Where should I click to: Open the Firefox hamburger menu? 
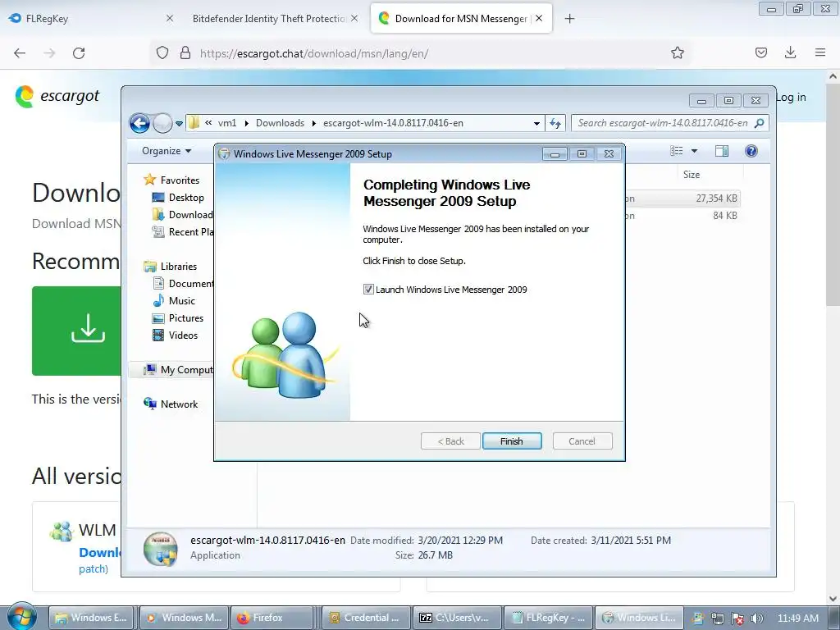coord(819,52)
